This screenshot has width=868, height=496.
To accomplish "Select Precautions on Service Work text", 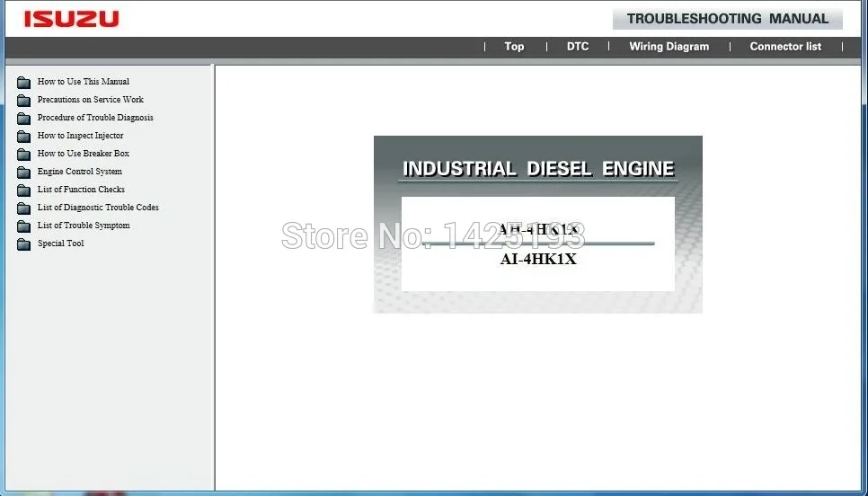I will click(90, 100).
